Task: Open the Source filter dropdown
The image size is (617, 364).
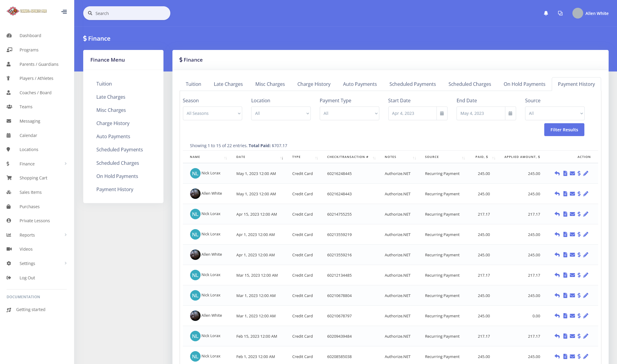Action: click(554, 113)
